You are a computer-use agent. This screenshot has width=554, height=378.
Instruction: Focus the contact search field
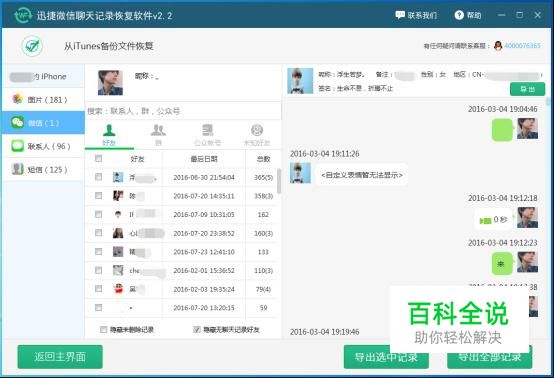pos(183,111)
